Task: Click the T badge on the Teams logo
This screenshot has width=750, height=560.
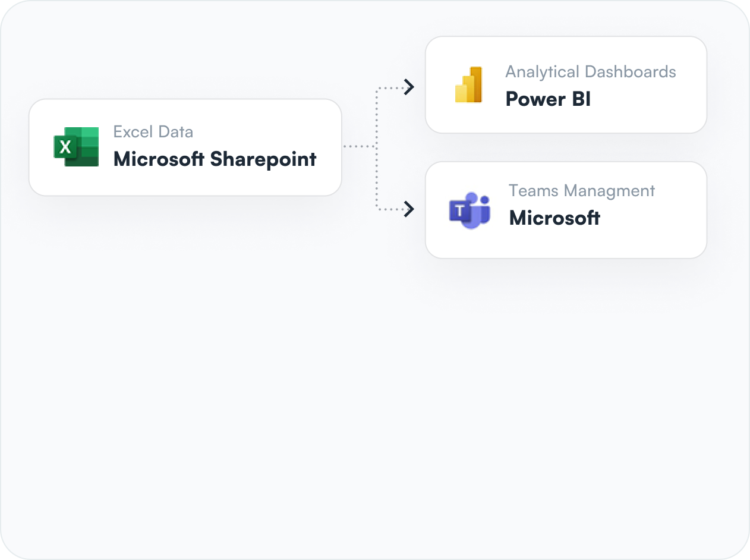Action: (x=461, y=209)
